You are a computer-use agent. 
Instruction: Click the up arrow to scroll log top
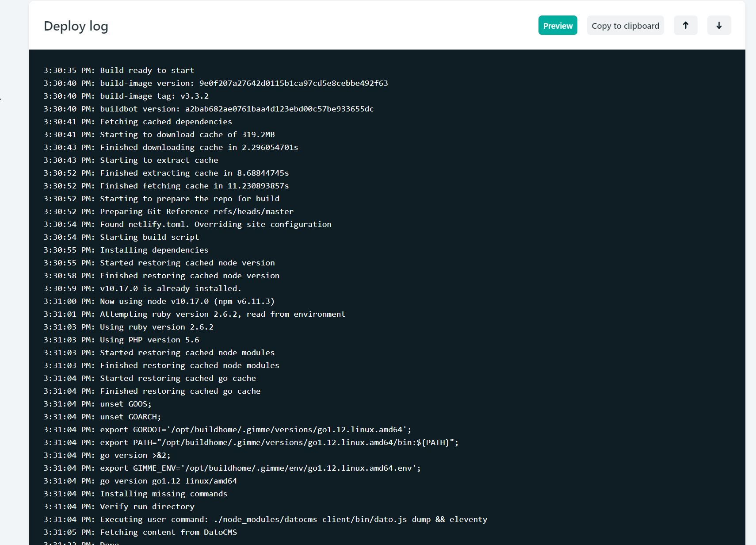[685, 25]
